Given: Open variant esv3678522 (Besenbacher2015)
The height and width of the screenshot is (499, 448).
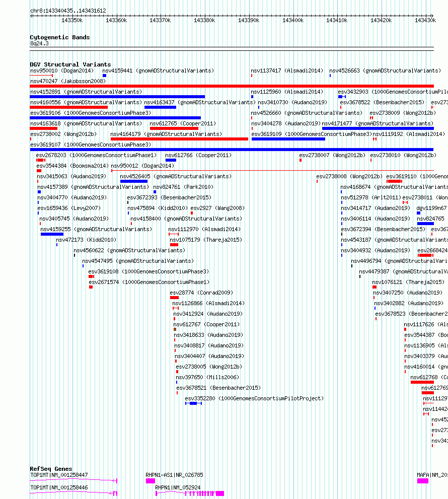Looking at the screenshot, I should tap(382, 103).
